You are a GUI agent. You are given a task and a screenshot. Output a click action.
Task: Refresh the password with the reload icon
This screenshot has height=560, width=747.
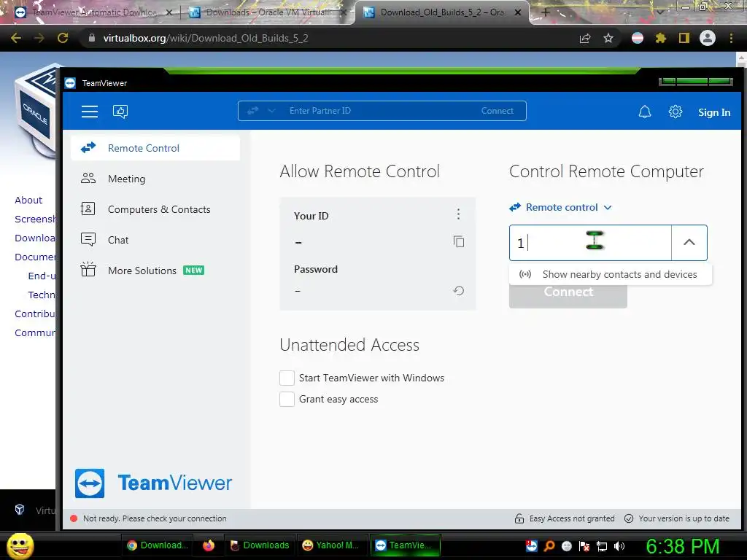pos(458,290)
